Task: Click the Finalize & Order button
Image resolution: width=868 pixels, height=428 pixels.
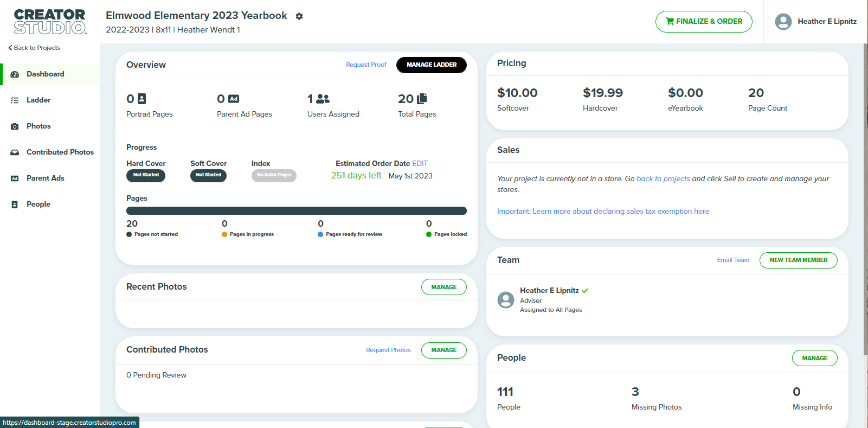Action: coord(704,22)
